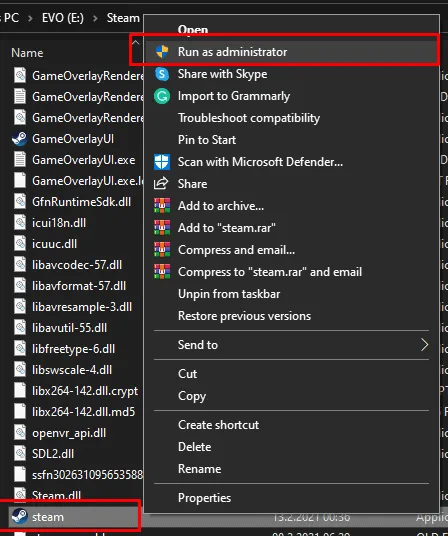Expand the Send to submenu arrow

[424, 345]
